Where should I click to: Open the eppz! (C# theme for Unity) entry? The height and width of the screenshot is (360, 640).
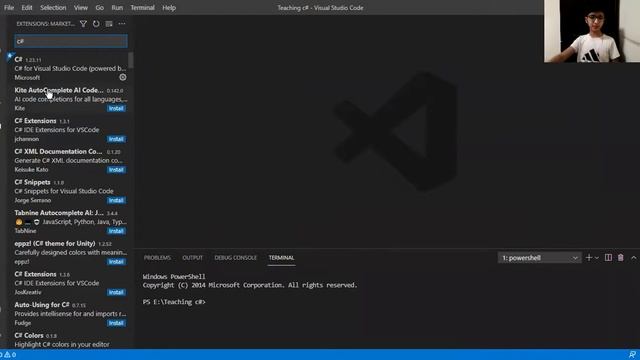(x=70, y=252)
